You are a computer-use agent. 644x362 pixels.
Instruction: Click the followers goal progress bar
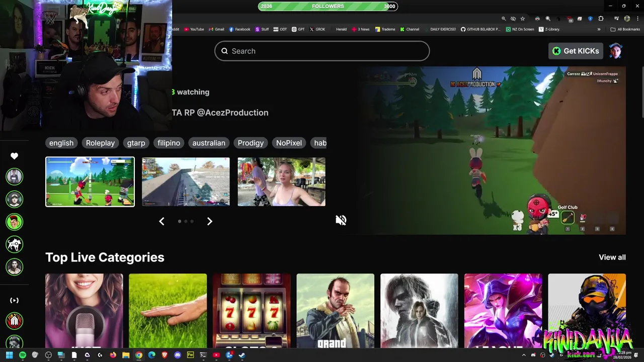(328, 6)
